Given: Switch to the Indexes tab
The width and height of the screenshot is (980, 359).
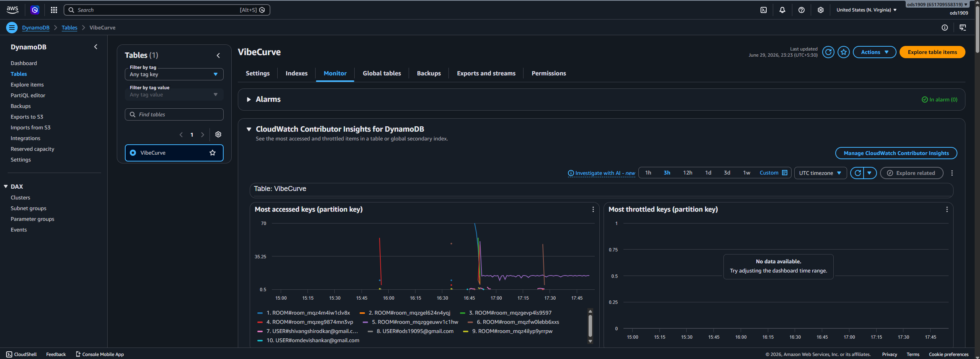Looking at the screenshot, I should point(296,73).
